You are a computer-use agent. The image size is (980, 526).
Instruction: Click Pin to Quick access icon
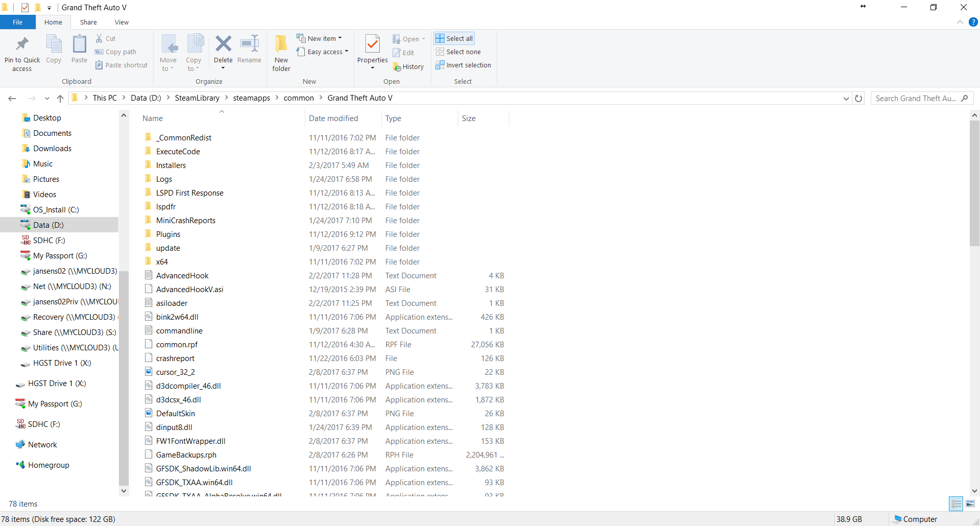click(22, 45)
